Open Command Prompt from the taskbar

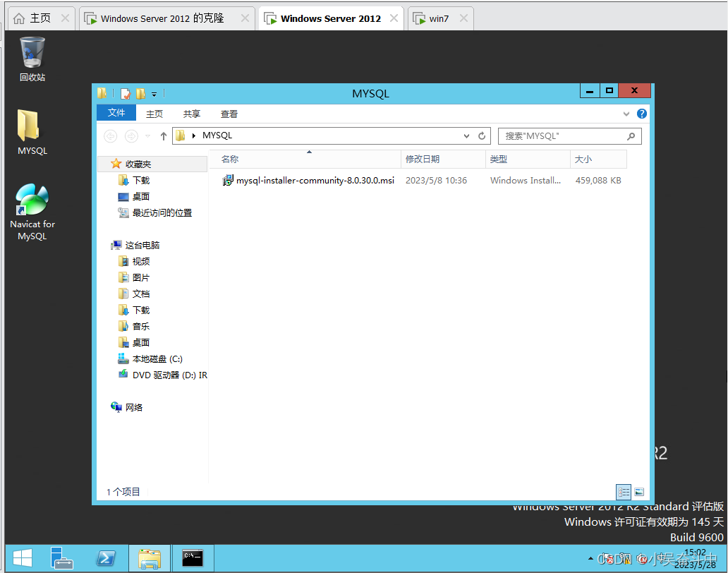[192, 558]
